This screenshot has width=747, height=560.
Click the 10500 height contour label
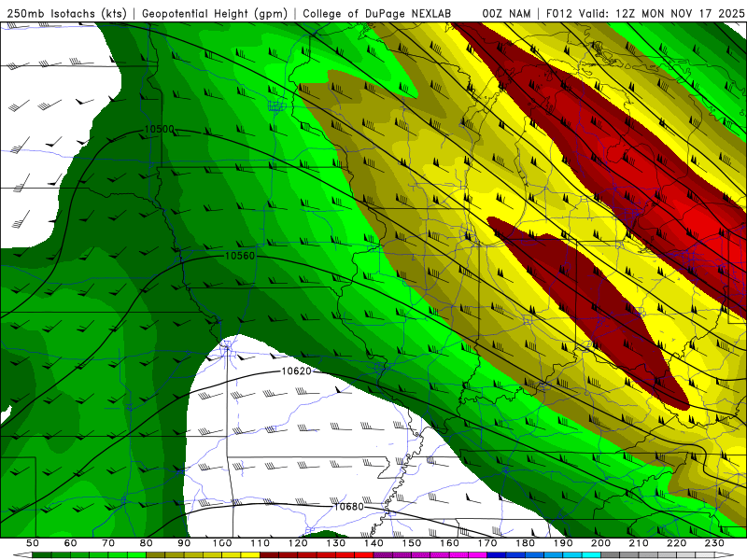pyautogui.click(x=159, y=130)
